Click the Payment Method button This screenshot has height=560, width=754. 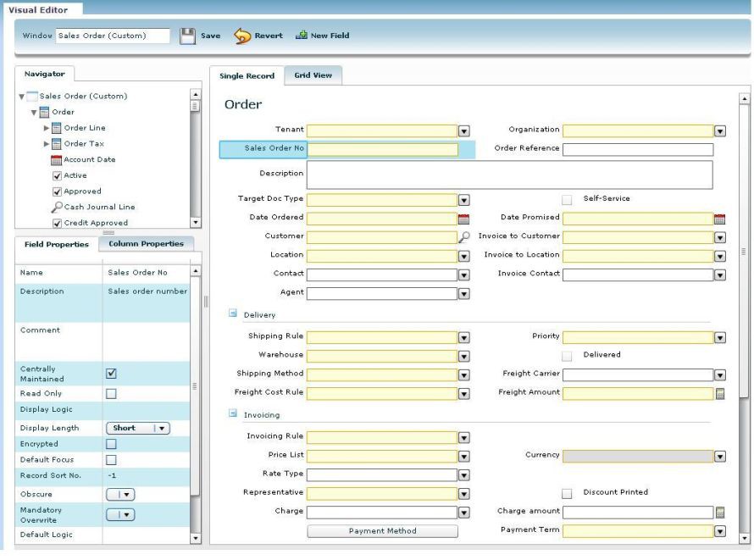coord(382,531)
